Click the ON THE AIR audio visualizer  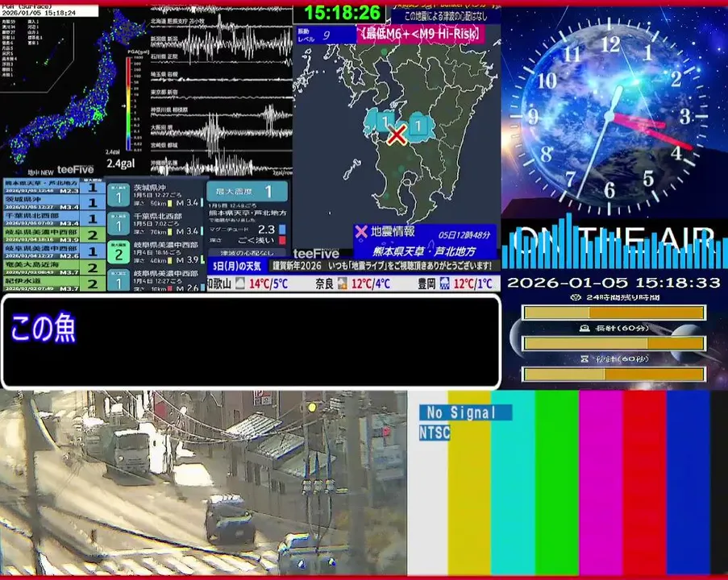[x=614, y=242]
